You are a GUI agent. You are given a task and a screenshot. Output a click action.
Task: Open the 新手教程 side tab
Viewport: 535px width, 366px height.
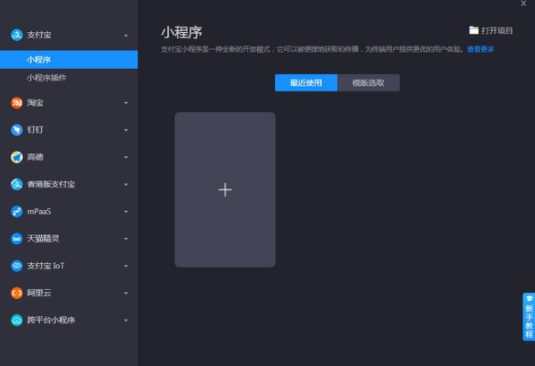pos(529,317)
